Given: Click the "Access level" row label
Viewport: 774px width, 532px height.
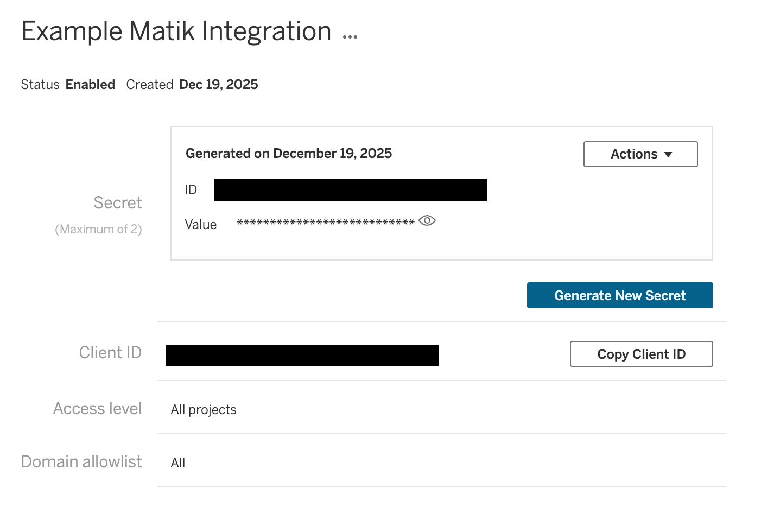Looking at the screenshot, I should (98, 409).
